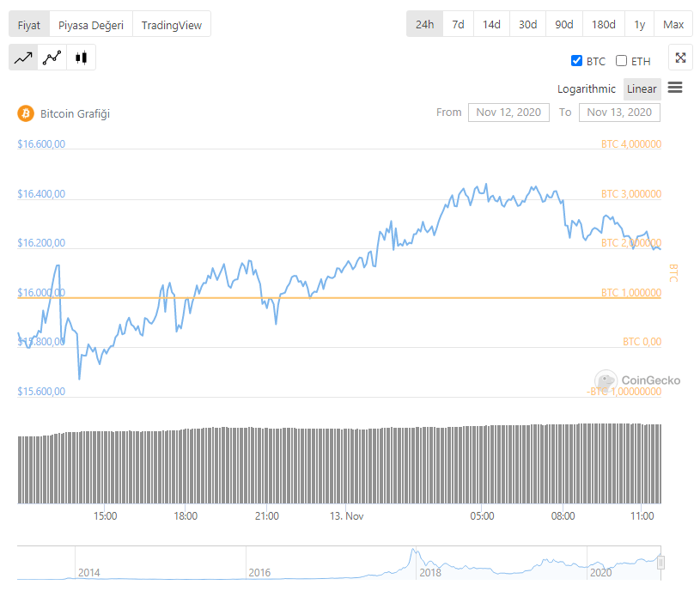Switch to the dotted line chart icon
This screenshot has height=597, width=700.
[x=52, y=58]
